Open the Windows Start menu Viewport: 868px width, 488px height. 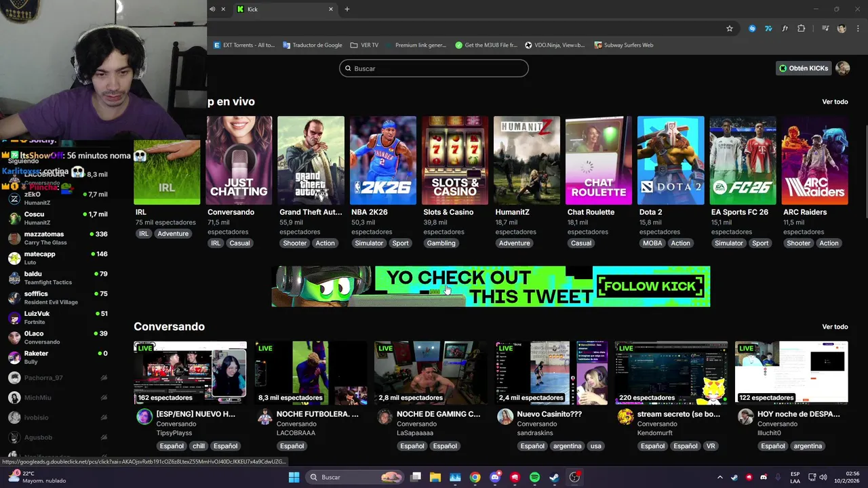294,477
